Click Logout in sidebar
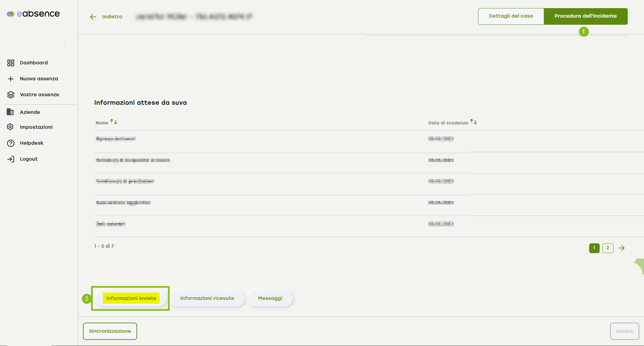Viewport: 644px width, 346px height. [x=29, y=159]
